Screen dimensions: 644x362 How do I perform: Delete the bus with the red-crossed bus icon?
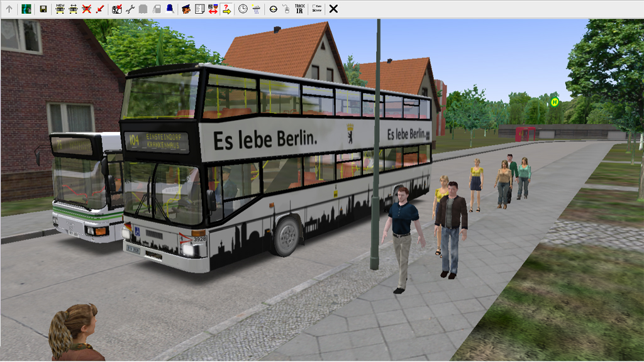86,9
